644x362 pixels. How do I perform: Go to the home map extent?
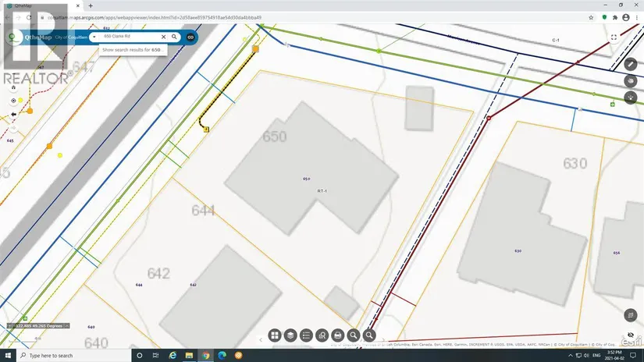(x=13, y=87)
